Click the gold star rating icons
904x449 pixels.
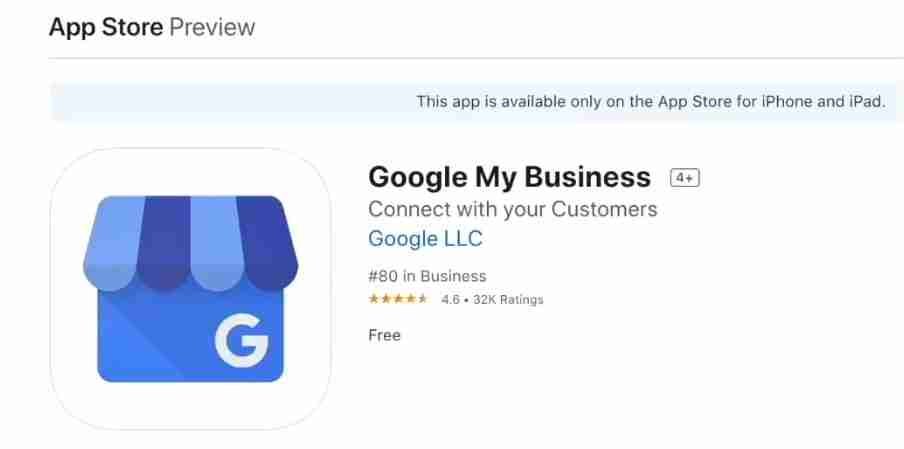(x=398, y=299)
